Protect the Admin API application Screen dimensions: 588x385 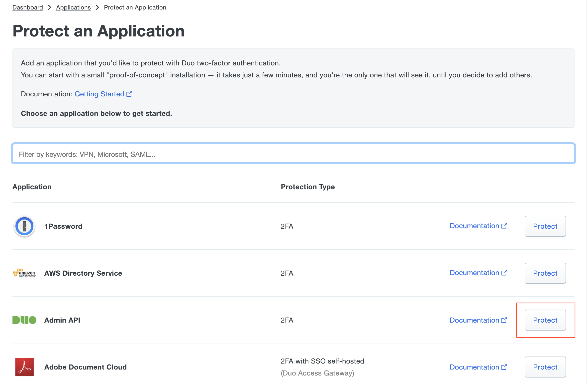pos(545,320)
